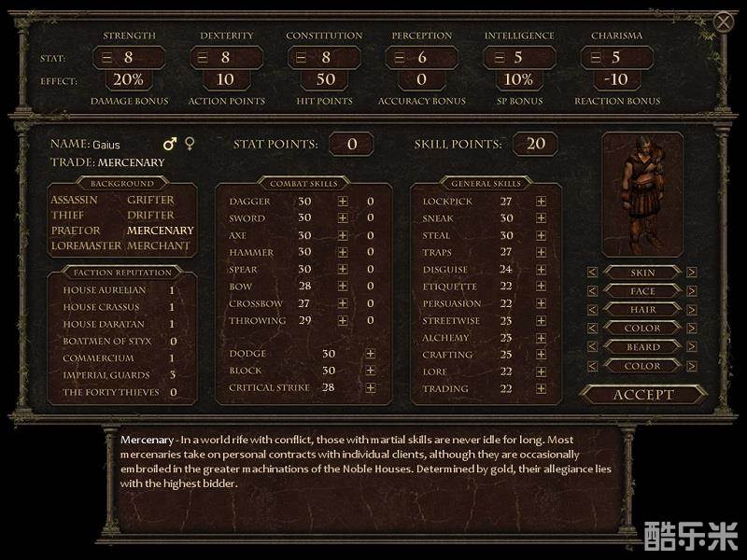Pick the Merchant background

coord(159,245)
